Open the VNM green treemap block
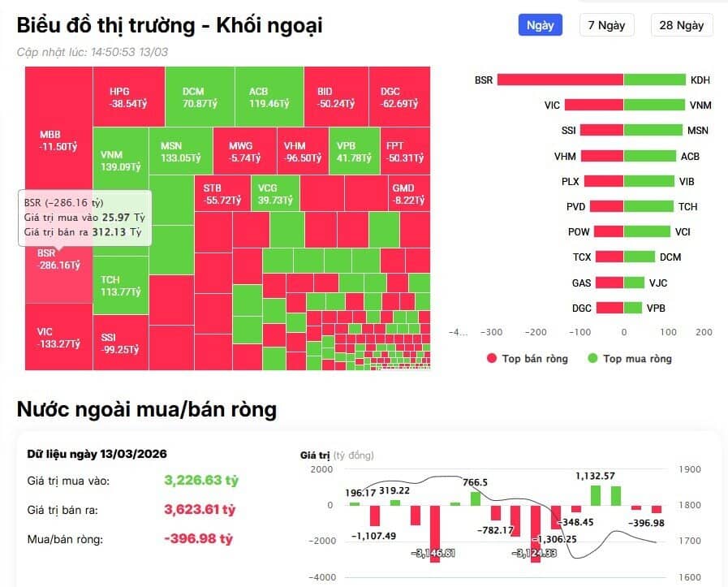This screenshot has width=728, height=587. (120, 159)
